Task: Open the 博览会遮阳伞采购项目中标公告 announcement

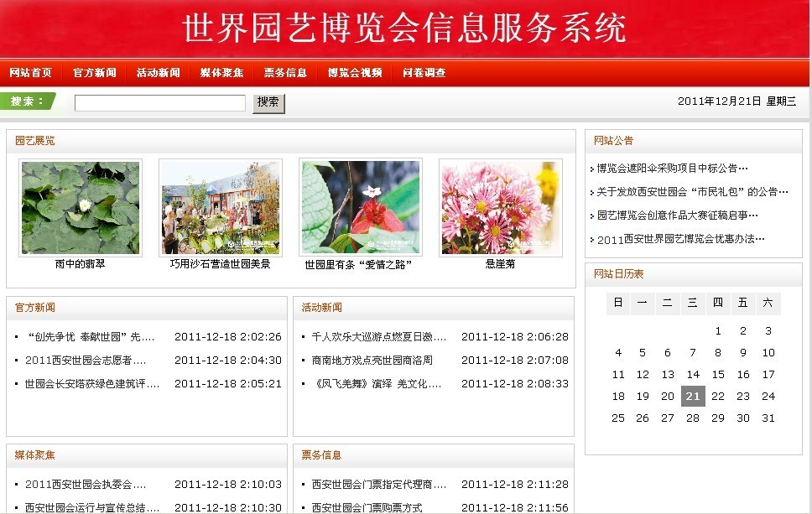Action: point(672,169)
